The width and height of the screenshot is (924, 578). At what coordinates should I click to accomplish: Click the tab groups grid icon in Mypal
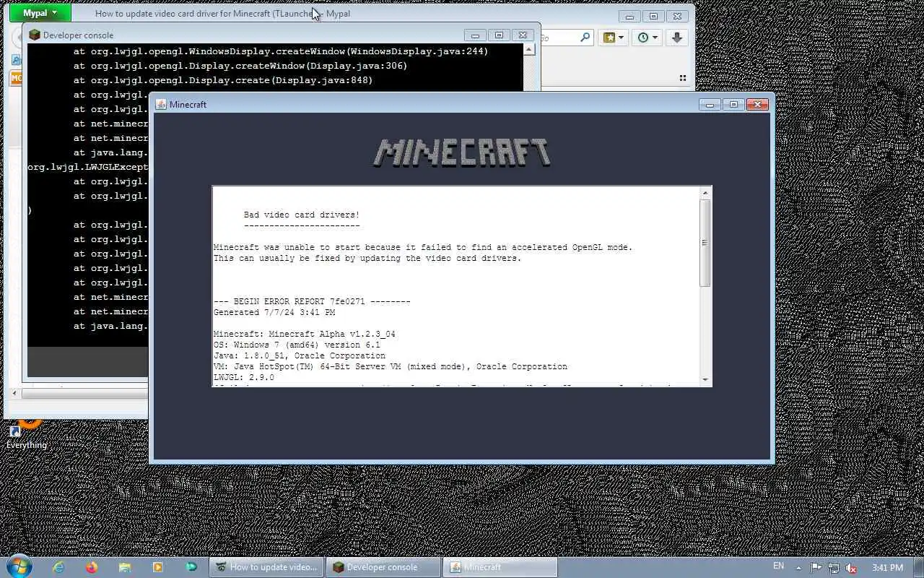(683, 78)
